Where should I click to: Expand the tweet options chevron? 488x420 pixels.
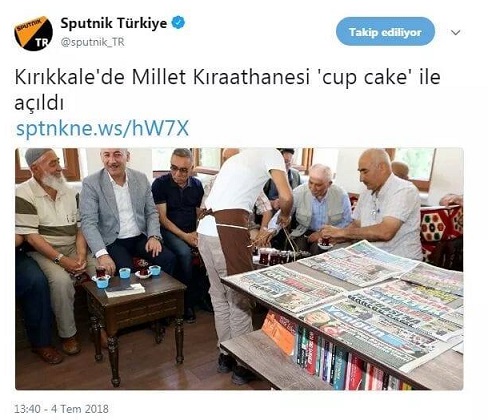point(455,32)
